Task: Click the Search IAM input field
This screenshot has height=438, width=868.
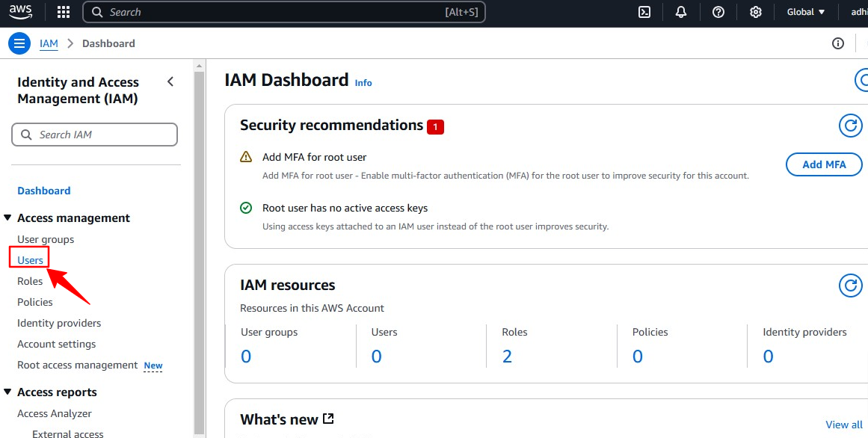Action: (x=95, y=135)
